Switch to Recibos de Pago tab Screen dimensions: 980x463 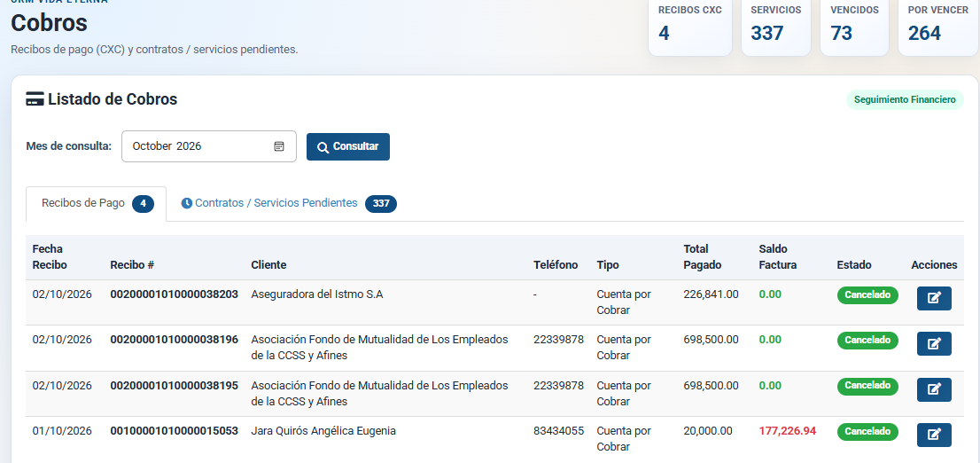click(x=97, y=203)
